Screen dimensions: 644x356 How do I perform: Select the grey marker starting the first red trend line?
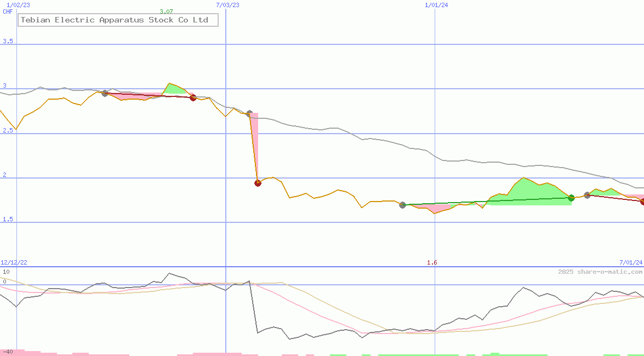[x=105, y=93]
